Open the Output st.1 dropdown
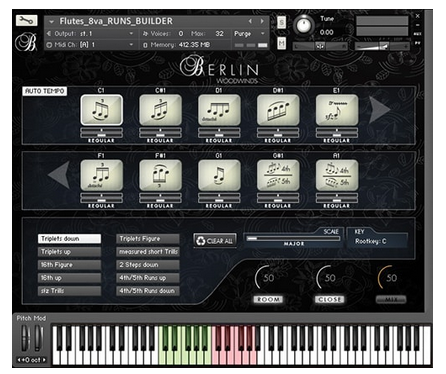 tap(90, 34)
